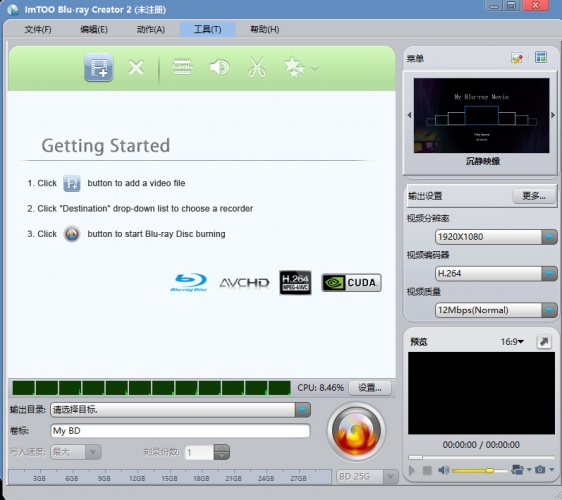
Task: Open the 动作(A) menu
Action: (151, 29)
